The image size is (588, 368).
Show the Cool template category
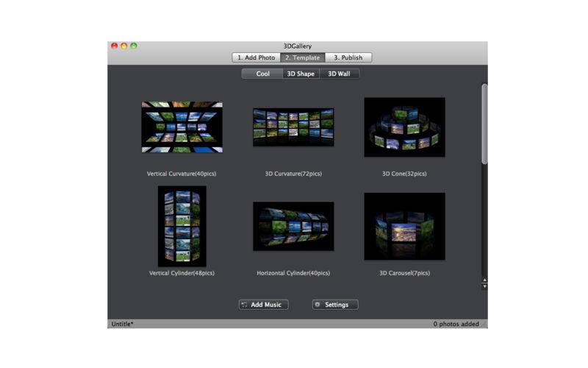262,74
